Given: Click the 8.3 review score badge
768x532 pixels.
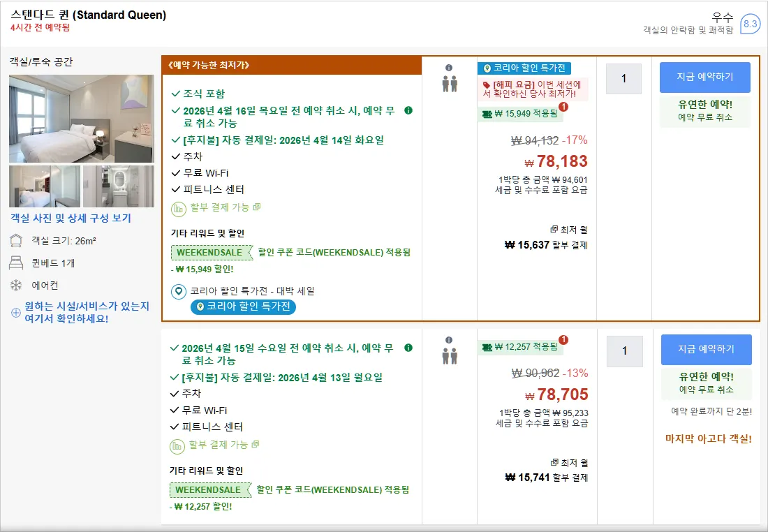Looking at the screenshot, I should click(750, 24).
